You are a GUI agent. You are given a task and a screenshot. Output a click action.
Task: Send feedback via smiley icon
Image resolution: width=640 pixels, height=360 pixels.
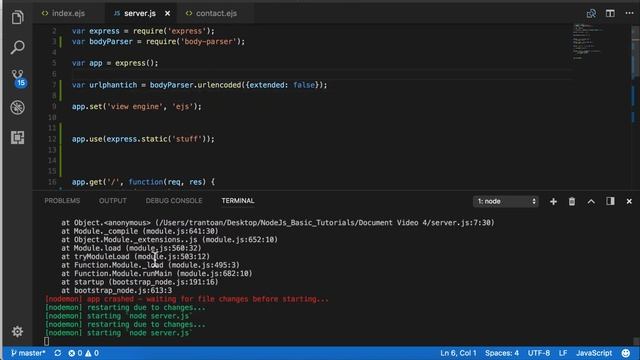point(626,353)
